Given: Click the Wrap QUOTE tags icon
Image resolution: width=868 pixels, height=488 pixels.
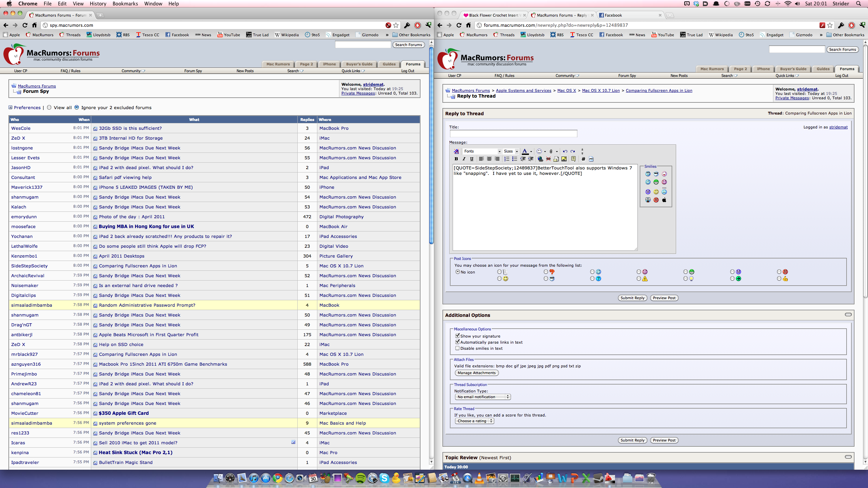Looking at the screenshot, I should point(573,159).
